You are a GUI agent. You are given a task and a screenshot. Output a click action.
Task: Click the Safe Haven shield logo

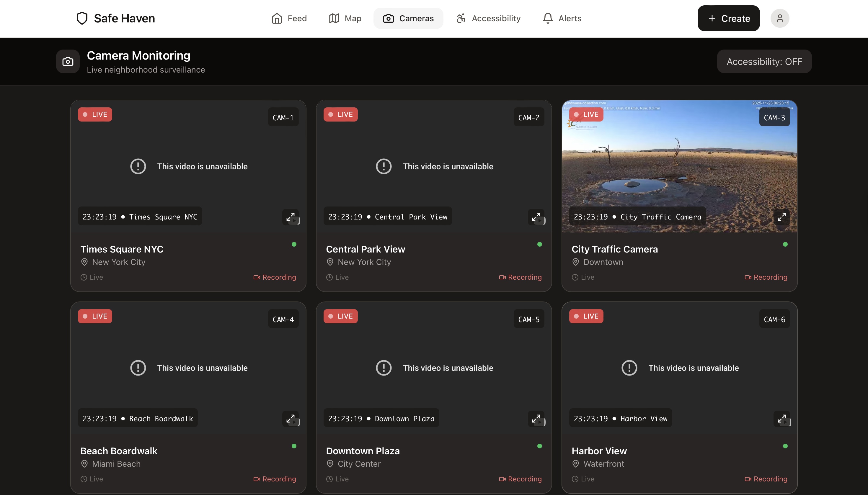pyautogui.click(x=82, y=18)
